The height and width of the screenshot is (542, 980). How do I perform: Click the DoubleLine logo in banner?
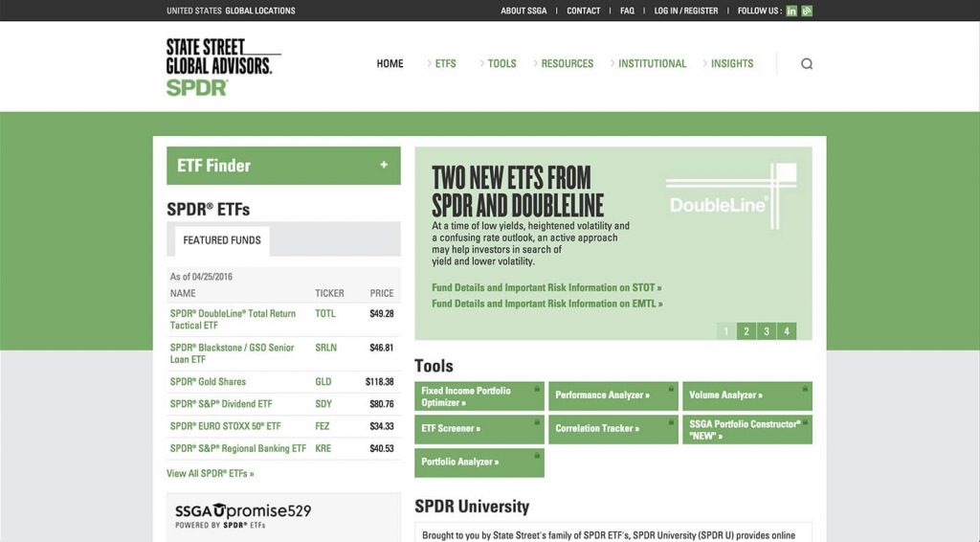pyautogui.click(x=731, y=196)
